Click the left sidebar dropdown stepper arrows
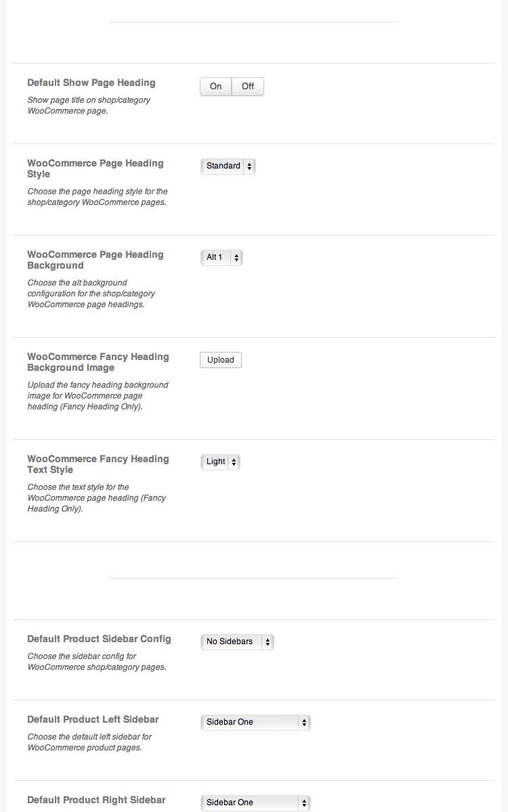The width and height of the screenshot is (508, 812). [x=304, y=722]
